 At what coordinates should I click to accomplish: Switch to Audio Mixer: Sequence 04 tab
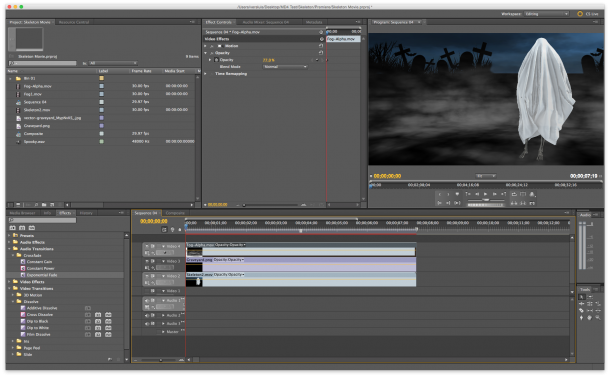tap(266, 22)
